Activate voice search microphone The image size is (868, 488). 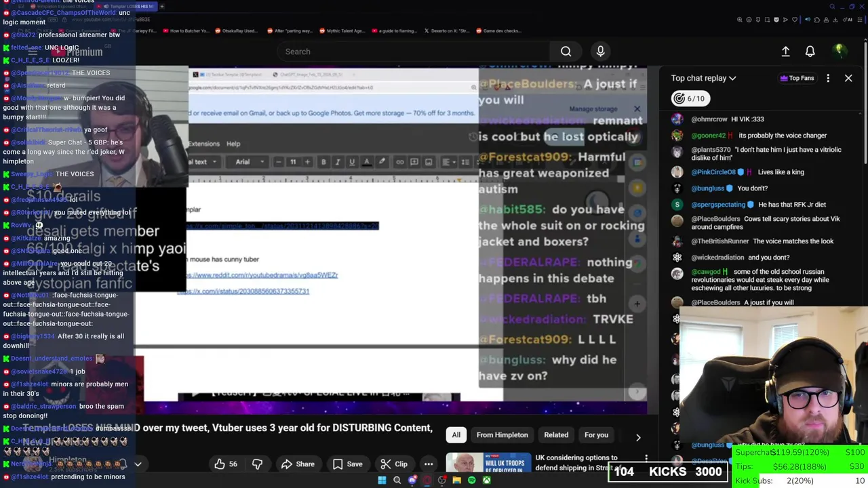coord(600,52)
